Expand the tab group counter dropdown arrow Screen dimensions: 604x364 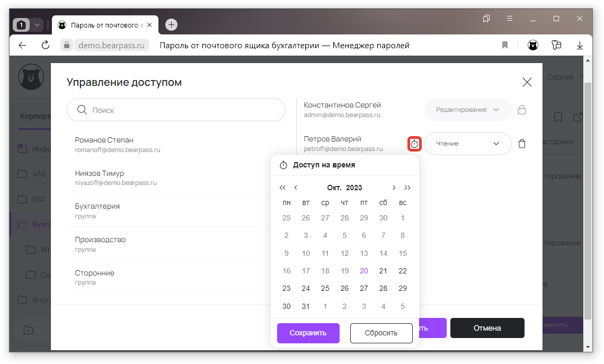37,25
